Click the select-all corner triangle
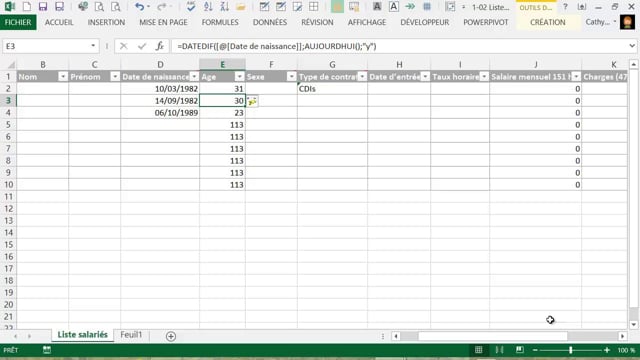The width and height of the screenshot is (640, 360). coord(11,64)
